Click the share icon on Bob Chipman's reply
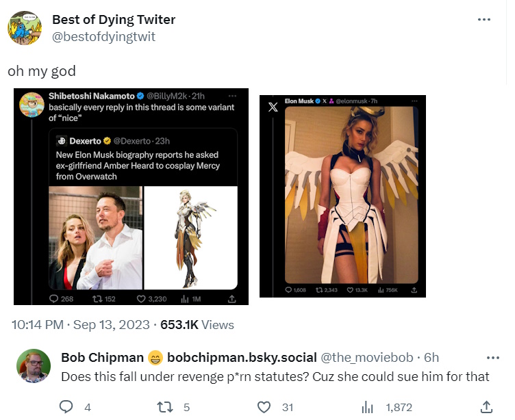The width and height of the screenshot is (515, 420). (486, 407)
